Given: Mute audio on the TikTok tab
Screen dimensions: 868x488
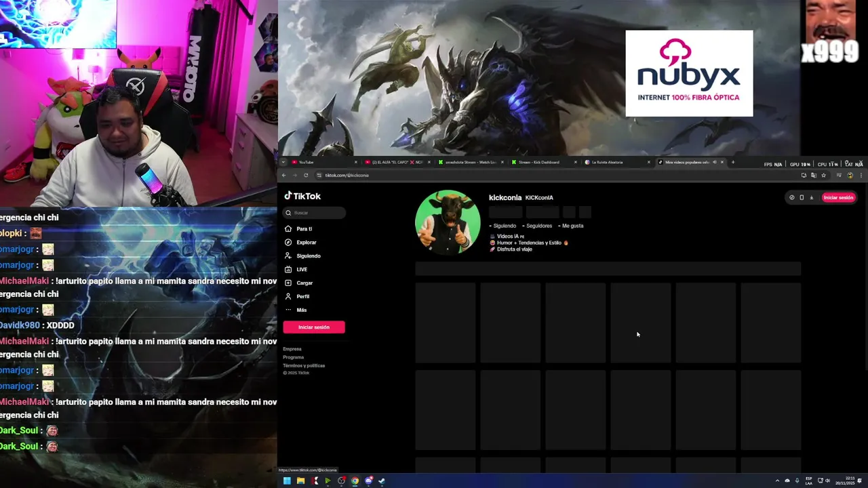Looking at the screenshot, I should [x=714, y=162].
